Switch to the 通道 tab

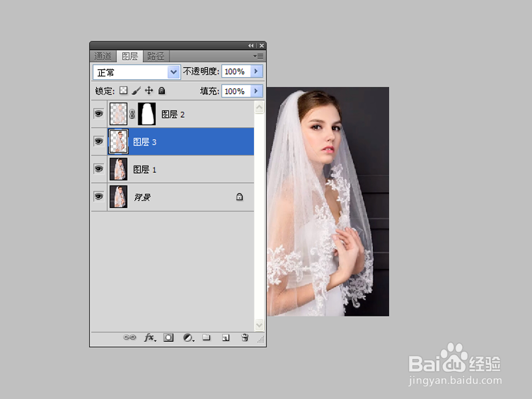[x=103, y=57]
